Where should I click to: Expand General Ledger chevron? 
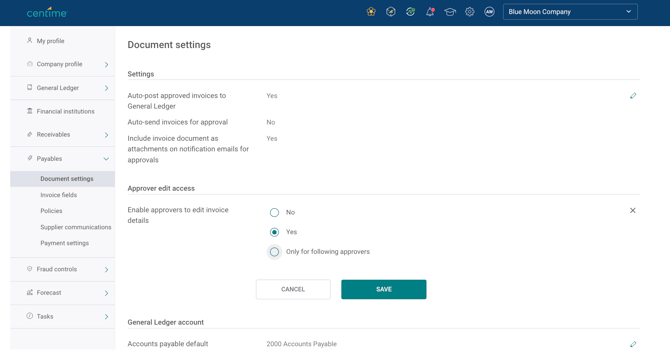[106, 88]
